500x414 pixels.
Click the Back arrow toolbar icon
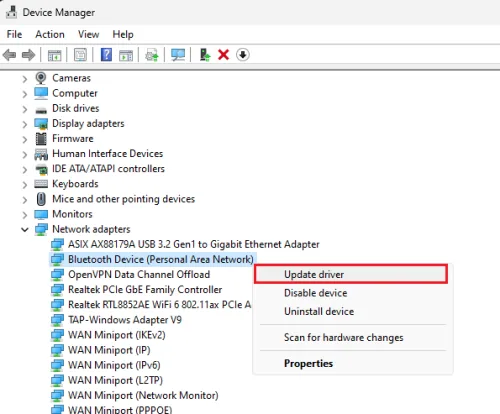click(x=9, y=55)
